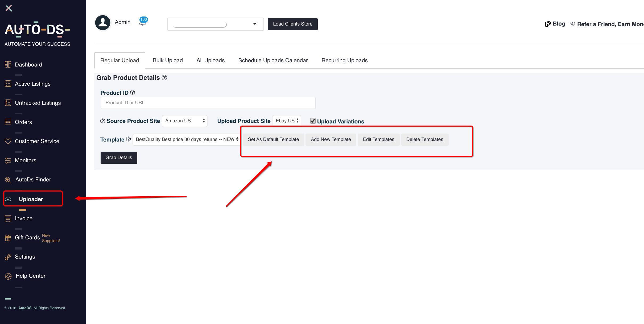Click the Add New Template button

tap(331, 139)
